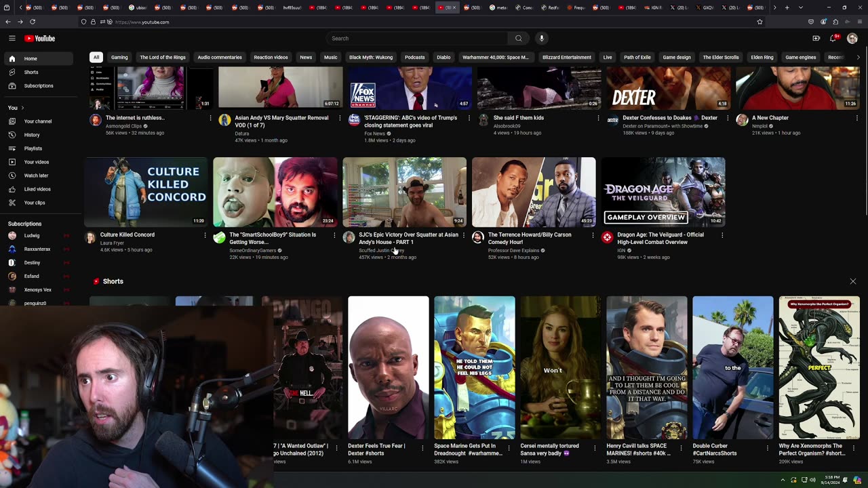Open the Professor Dave Explains channel link
Image resolution: width=868 pixels, height=488 pixels.
(513, 251)
